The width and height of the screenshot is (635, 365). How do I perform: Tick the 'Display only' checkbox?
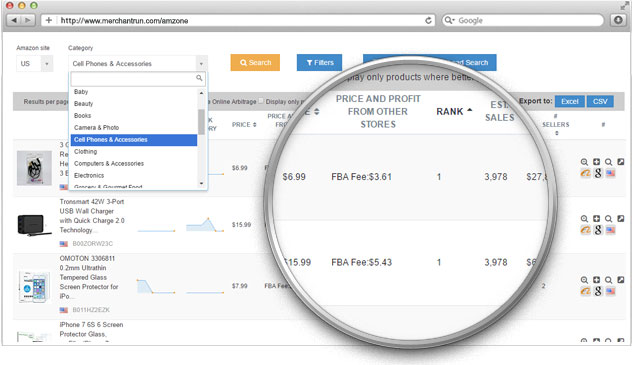(261, 101)
